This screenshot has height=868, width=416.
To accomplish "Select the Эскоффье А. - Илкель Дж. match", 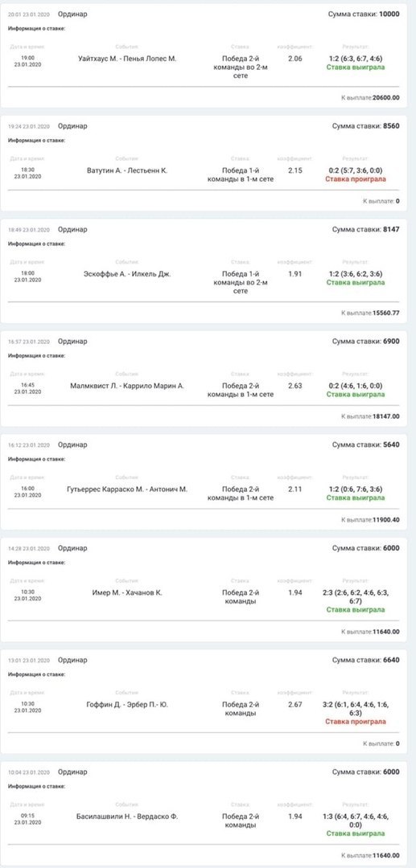I will click(x=127, y=273).
